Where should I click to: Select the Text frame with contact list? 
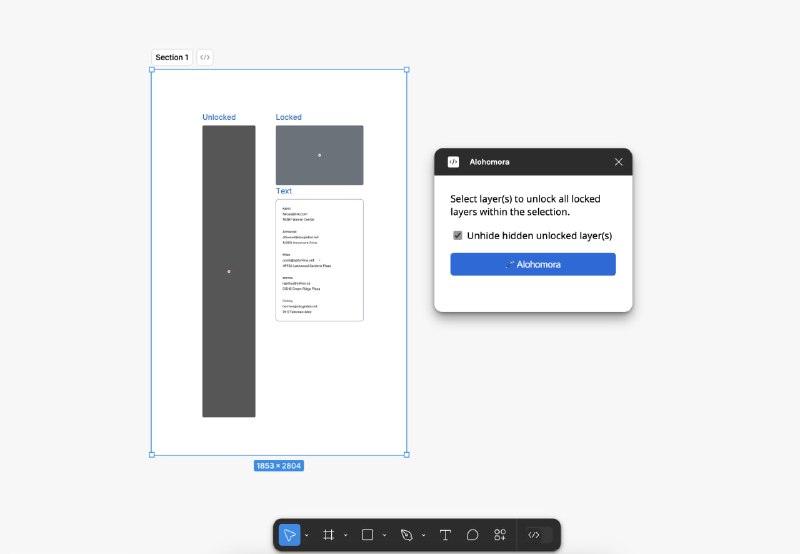point(319,260)
